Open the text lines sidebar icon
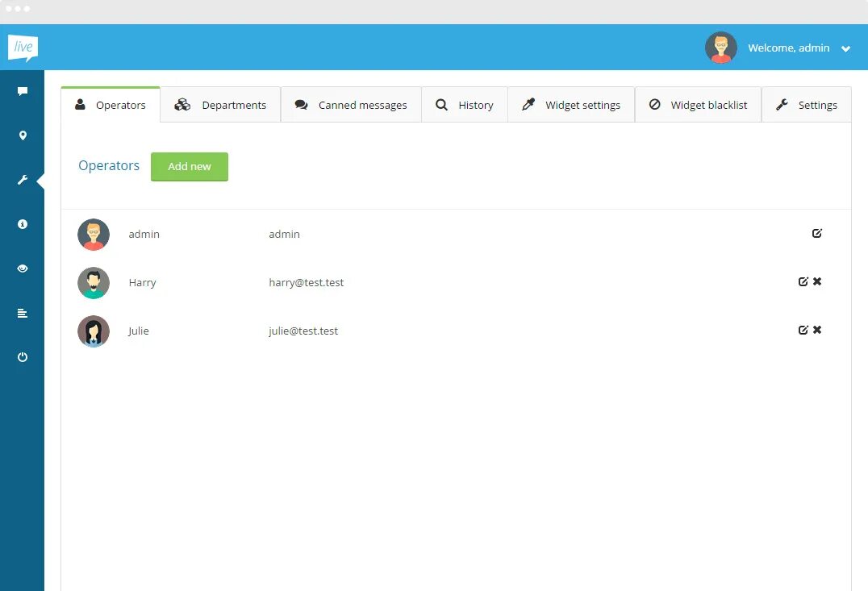Viewport: 868px width, 591px height. (23, 313)
